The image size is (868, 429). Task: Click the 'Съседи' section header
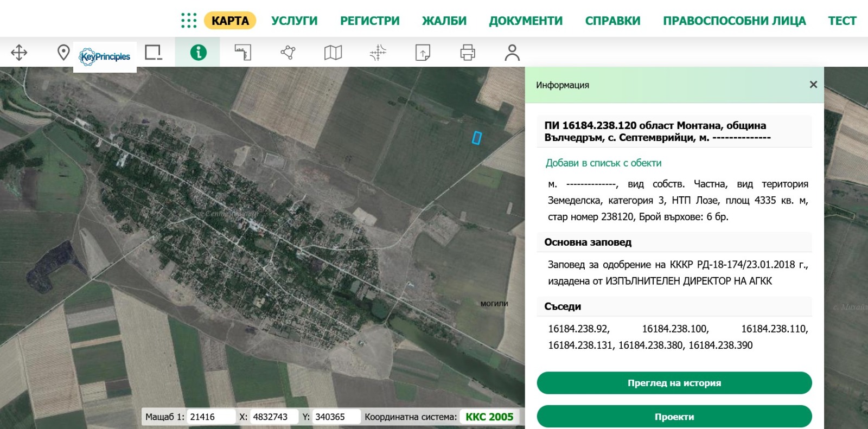point(674,306)
